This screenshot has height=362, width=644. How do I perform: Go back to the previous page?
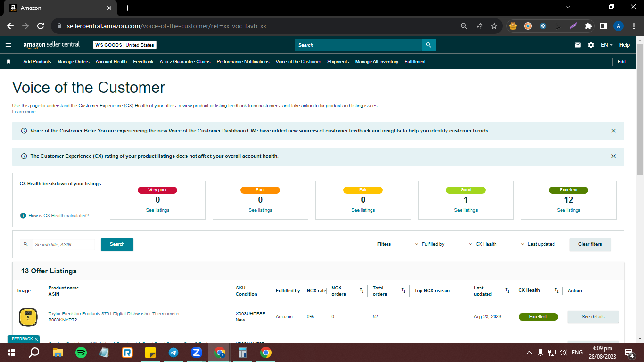(10, 26)
